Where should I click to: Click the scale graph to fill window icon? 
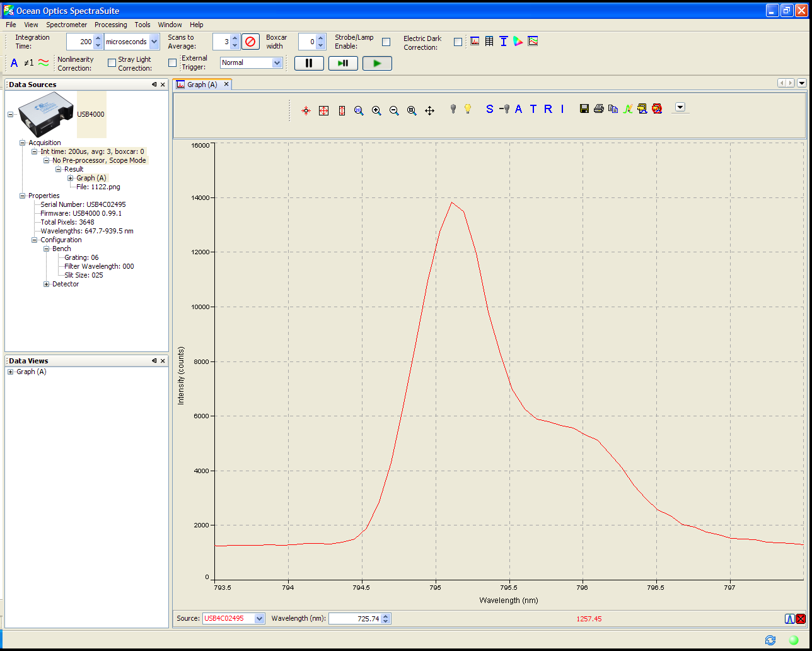[x=323, y=110]
